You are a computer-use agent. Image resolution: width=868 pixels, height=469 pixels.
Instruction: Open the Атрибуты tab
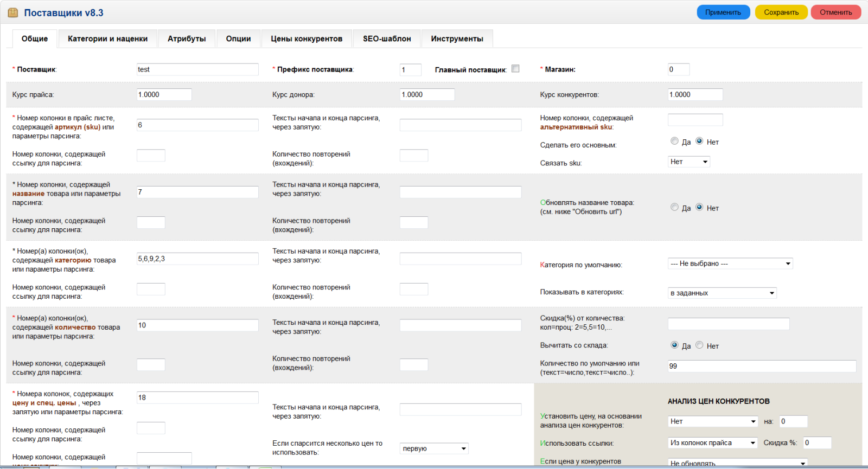pos(187,38)
